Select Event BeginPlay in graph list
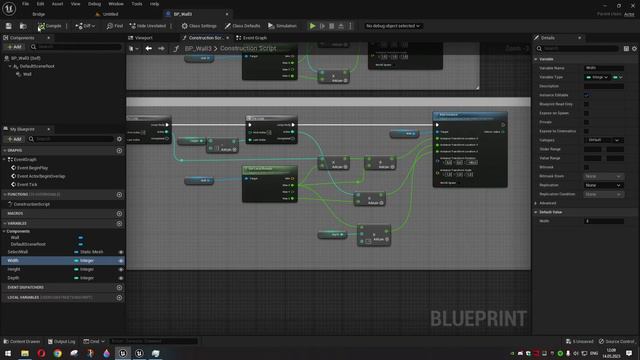 point(32,168)
